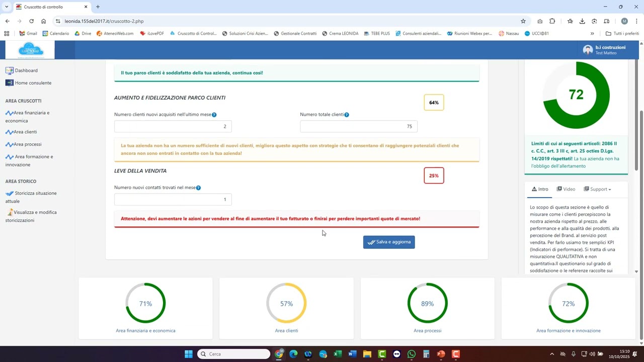
Task: Open WhatsApp from the taskbar
Action: 412,354
